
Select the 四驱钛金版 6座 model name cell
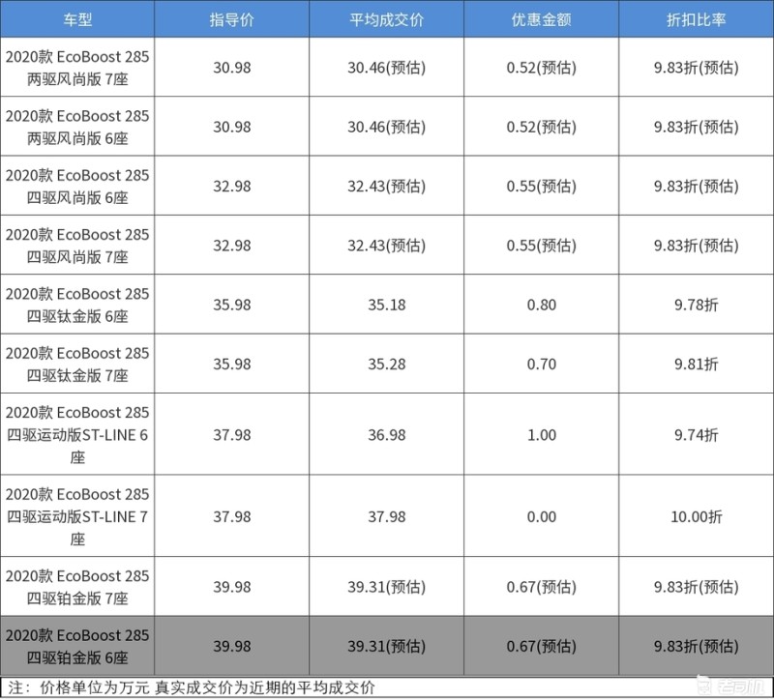click(77, 305)
